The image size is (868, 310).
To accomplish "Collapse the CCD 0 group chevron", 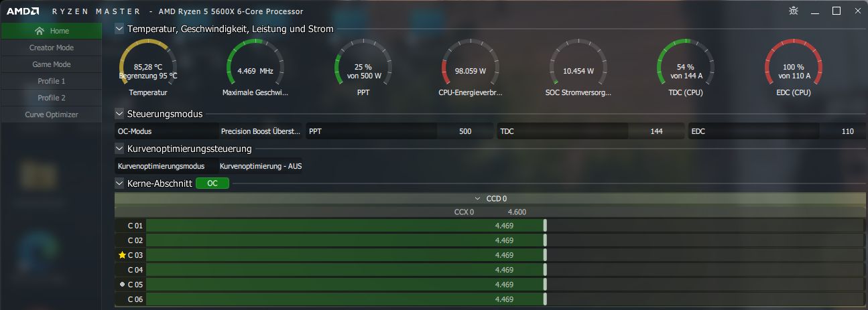I will (478, 199).
